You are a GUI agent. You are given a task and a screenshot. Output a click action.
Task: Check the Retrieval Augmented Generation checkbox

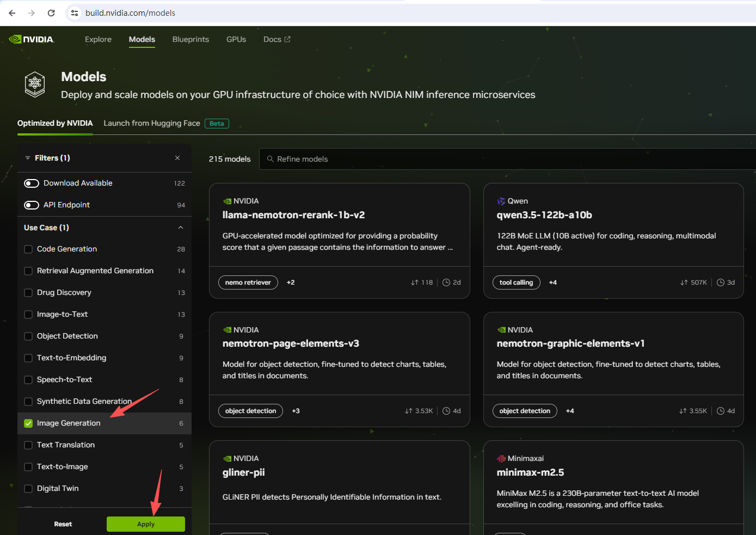(28, 271)
